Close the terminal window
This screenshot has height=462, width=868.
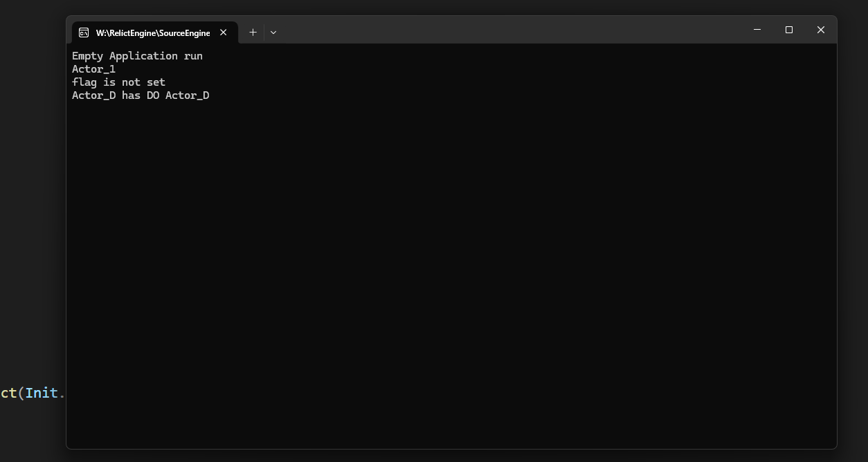point(820,30)
